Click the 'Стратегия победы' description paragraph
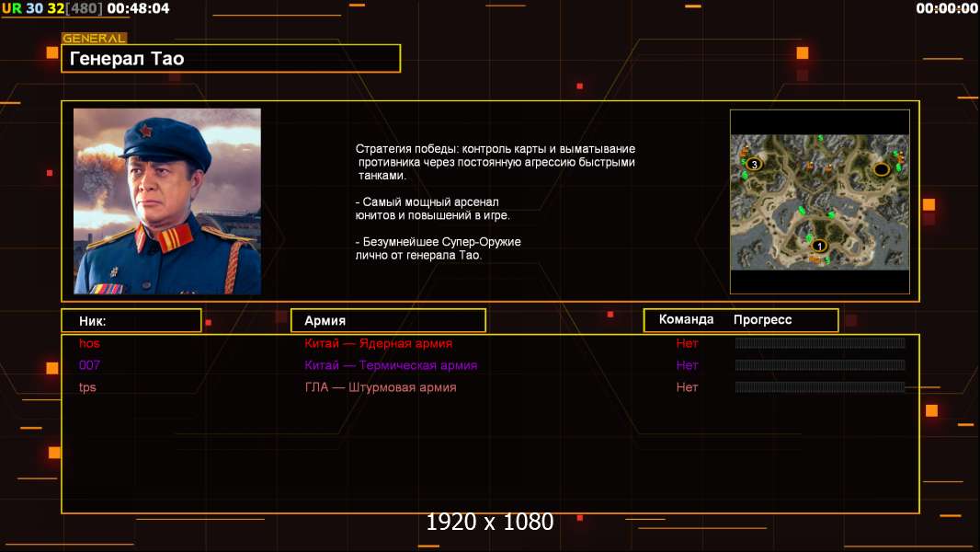Image resolution: width=980 pixels, height=552 pixels. point(495,162)
